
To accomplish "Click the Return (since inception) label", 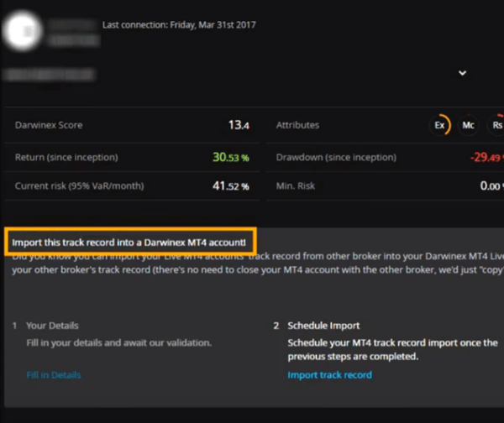I will pyautogui.click(x=66, y=158).
